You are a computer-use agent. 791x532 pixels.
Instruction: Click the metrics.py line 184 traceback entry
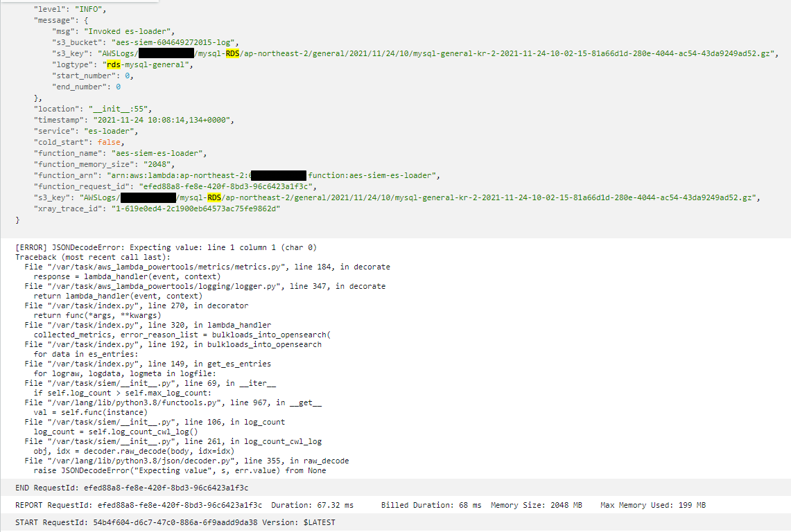[x=207, y=267]
